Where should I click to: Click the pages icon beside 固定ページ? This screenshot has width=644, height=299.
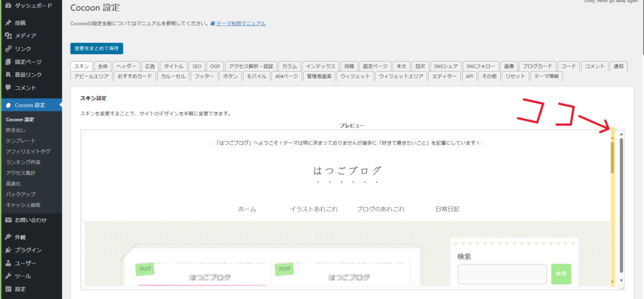(x=8, y=62)
